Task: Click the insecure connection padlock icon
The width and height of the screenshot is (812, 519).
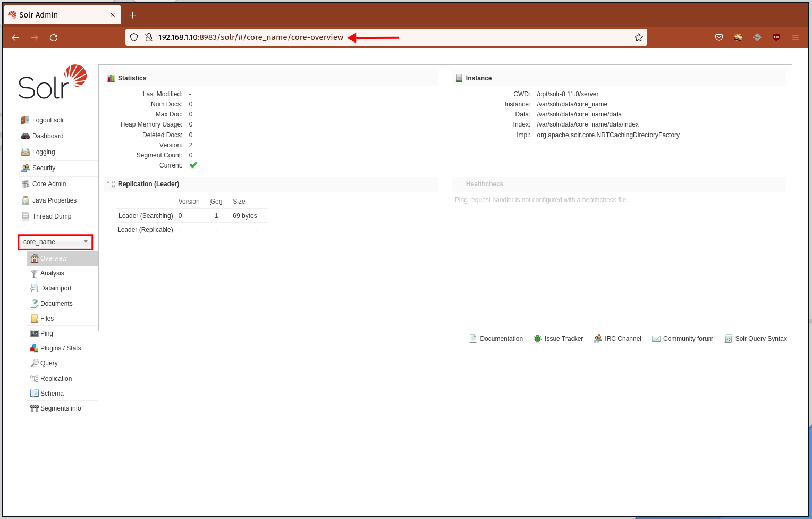Action: [x=149, y=37]
